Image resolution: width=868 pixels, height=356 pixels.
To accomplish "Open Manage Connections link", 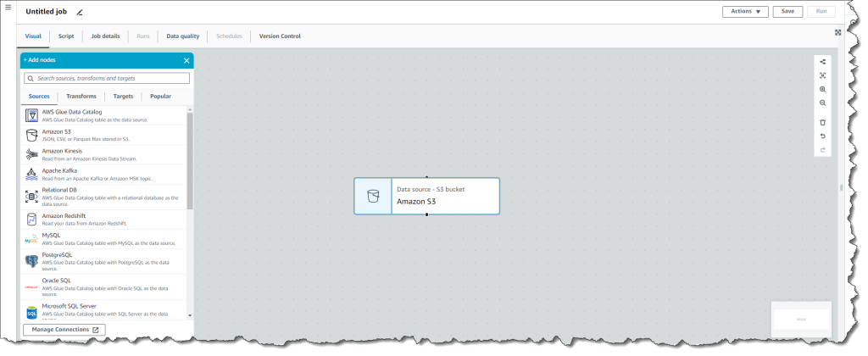I will click(x=64, y=330).
